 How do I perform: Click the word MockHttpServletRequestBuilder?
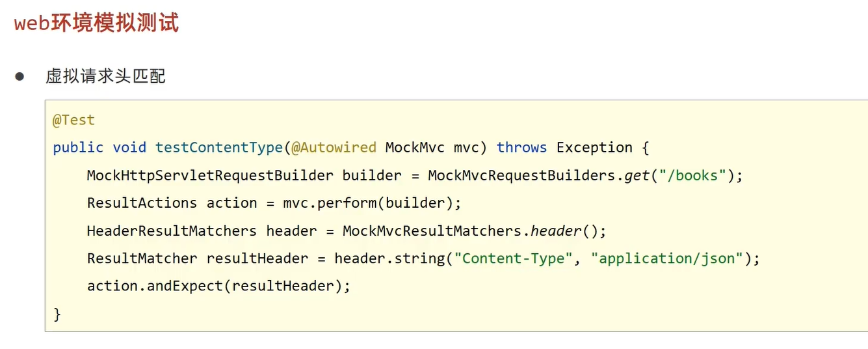point(210,176)
